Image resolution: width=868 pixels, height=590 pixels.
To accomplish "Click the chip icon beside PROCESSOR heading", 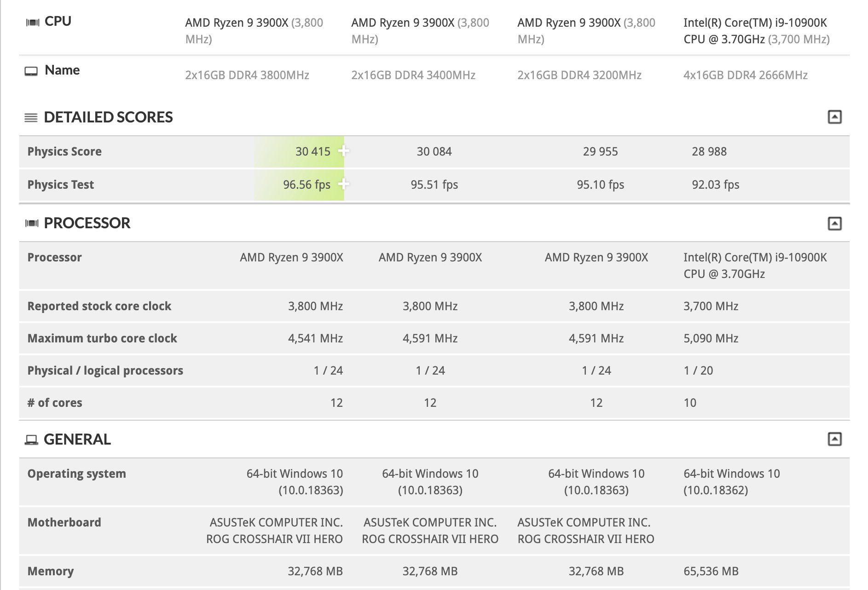I will [32, 223].
